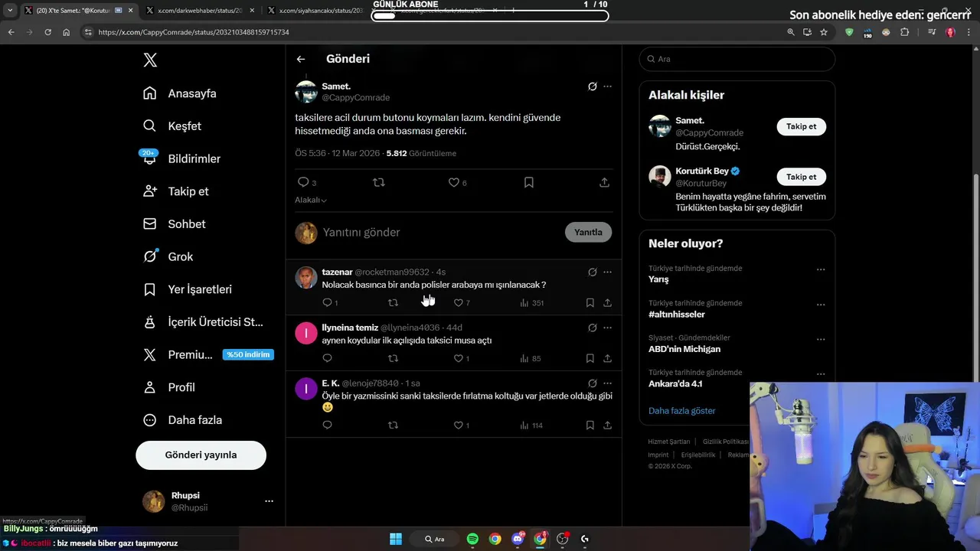Open the Yarış trending topic
980x551 pixels.
pos(658,279)
